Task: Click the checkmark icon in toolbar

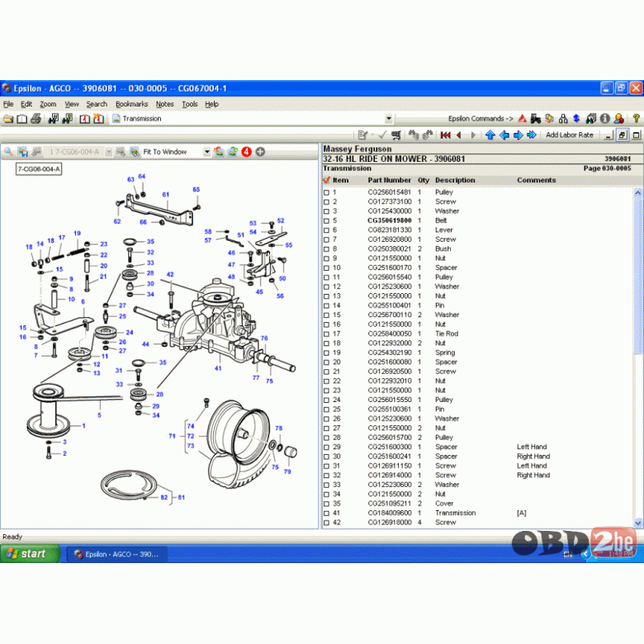Action: point(382,135)
